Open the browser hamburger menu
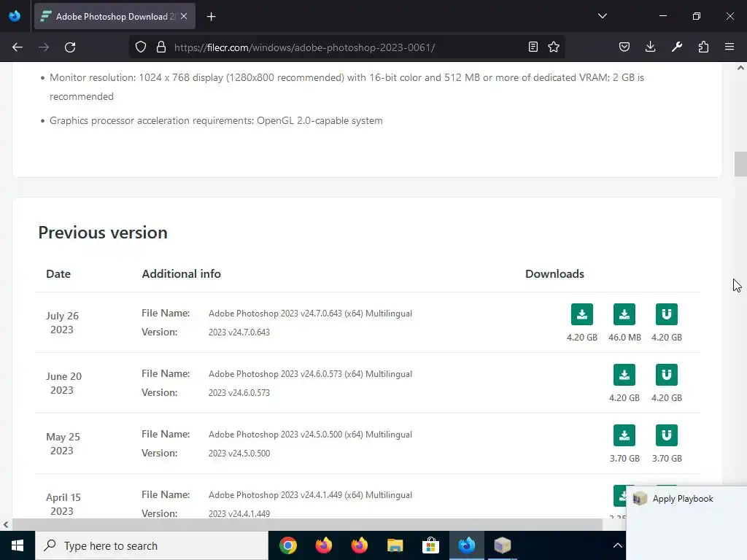747x560 pixels. click(x=729, y=47)
